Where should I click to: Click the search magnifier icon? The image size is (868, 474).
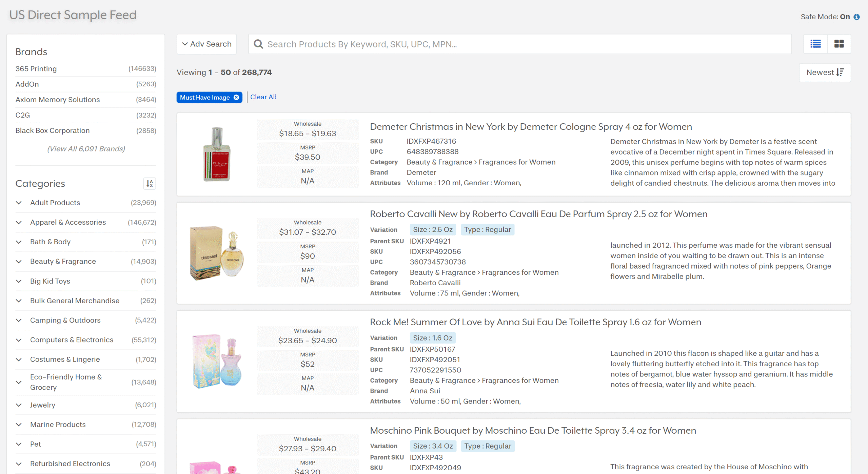point(258,44)
